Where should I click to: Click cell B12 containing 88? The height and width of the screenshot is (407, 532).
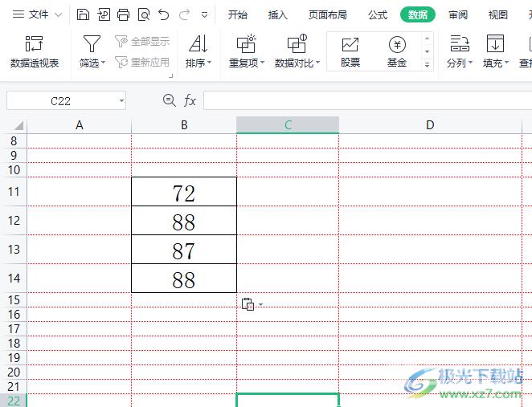(x=184, y=220)
